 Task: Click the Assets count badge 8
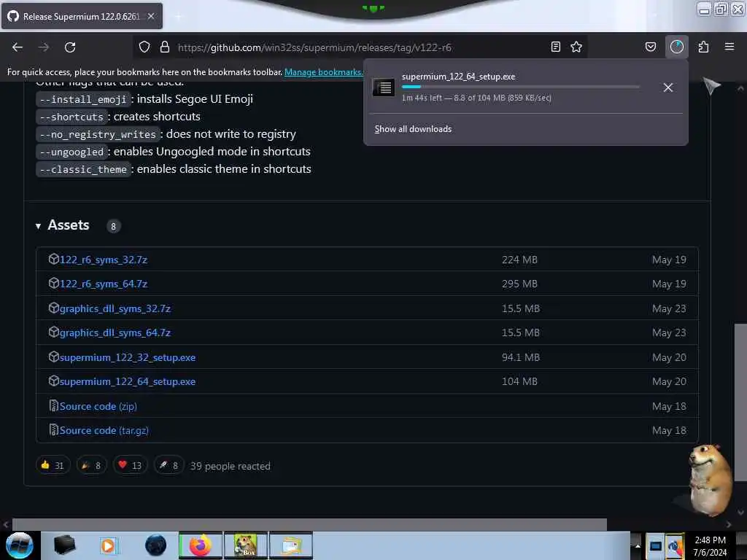click(x=113, y=227)
